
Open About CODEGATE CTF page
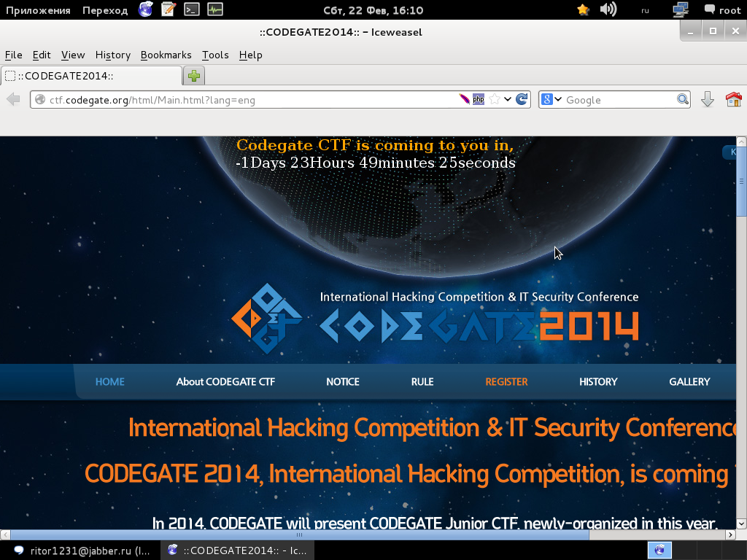tap(225, 382)
